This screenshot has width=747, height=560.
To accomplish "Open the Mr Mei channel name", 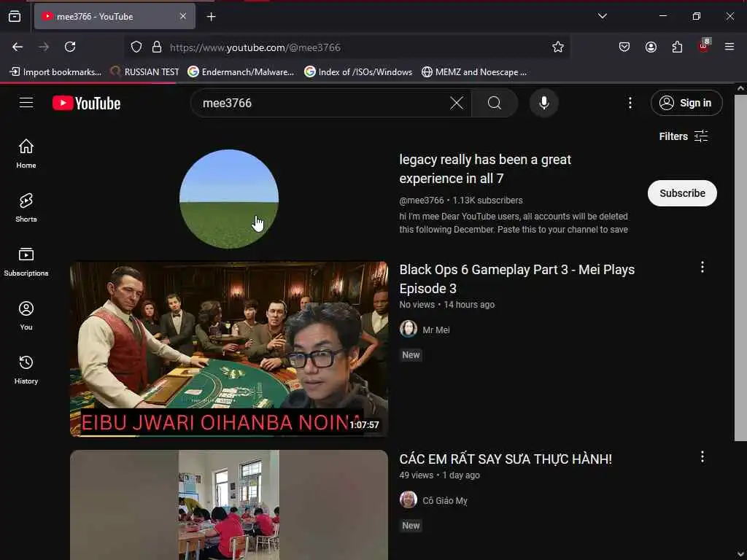I will tap(436, 330).
